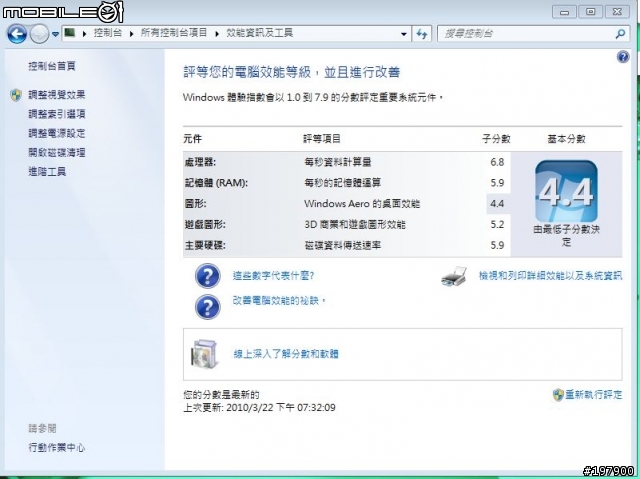Click question icon beside 這些數字代表什麼?

(x=208, y=276)
